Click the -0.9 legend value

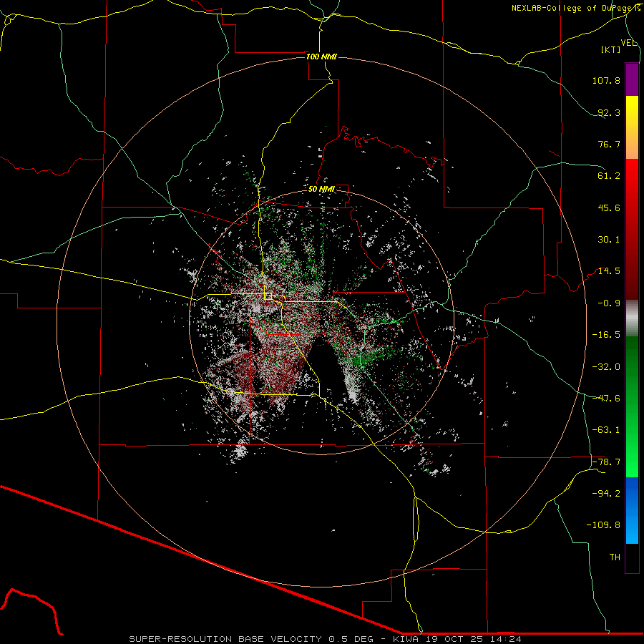tap(609, 303)
